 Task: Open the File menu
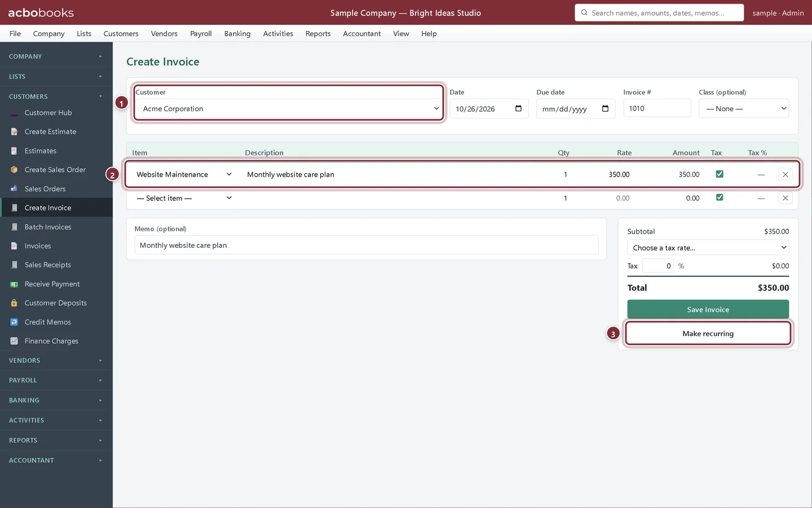tap(15, 34)
